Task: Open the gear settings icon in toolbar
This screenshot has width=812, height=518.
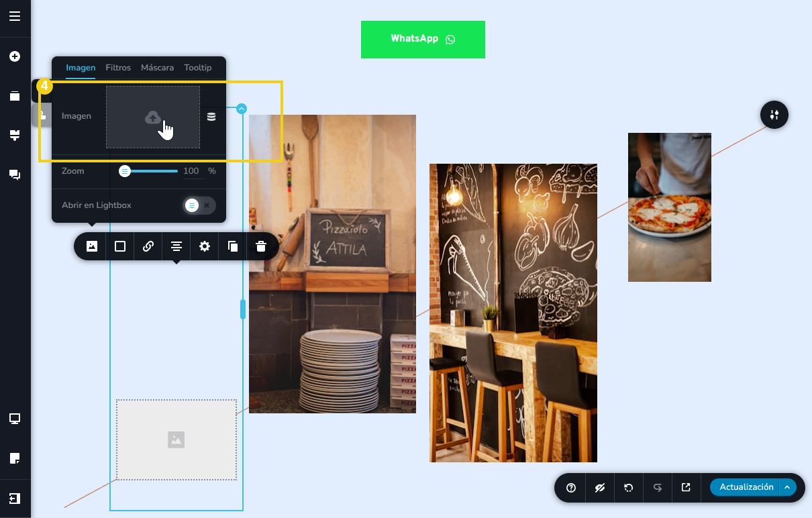Action: click(205, 246)
